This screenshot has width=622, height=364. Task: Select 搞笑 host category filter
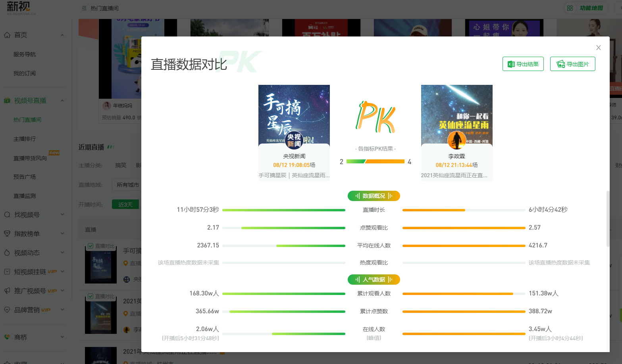click(x=121, y=165)
